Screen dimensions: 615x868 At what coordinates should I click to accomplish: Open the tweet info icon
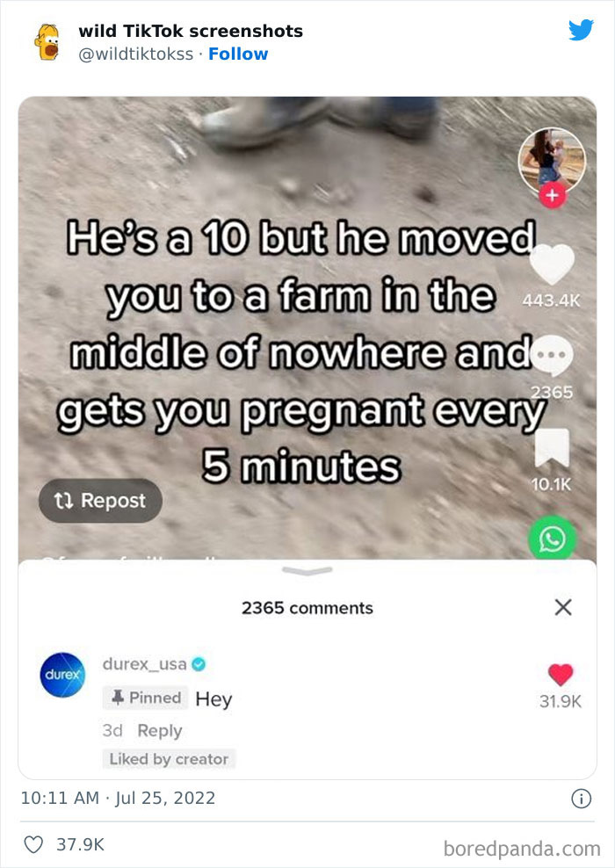[582, 799]
